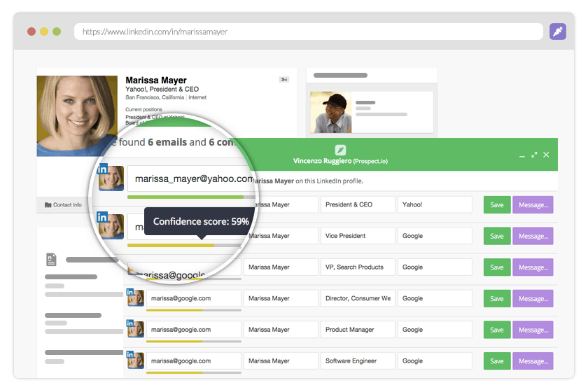588x392 pixels.
Task: Click LinkedIn avatar in Product Manager row
Action: (x=135, y=329)
